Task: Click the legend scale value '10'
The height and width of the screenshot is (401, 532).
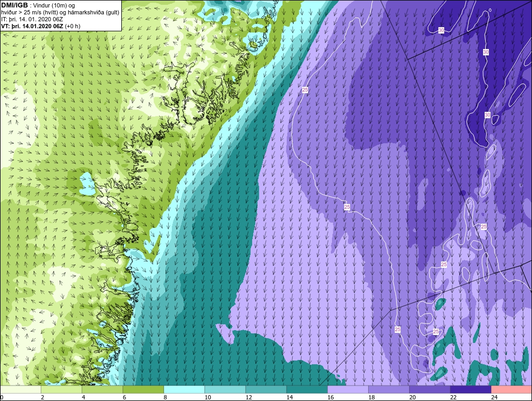Action: pos(207,397)
